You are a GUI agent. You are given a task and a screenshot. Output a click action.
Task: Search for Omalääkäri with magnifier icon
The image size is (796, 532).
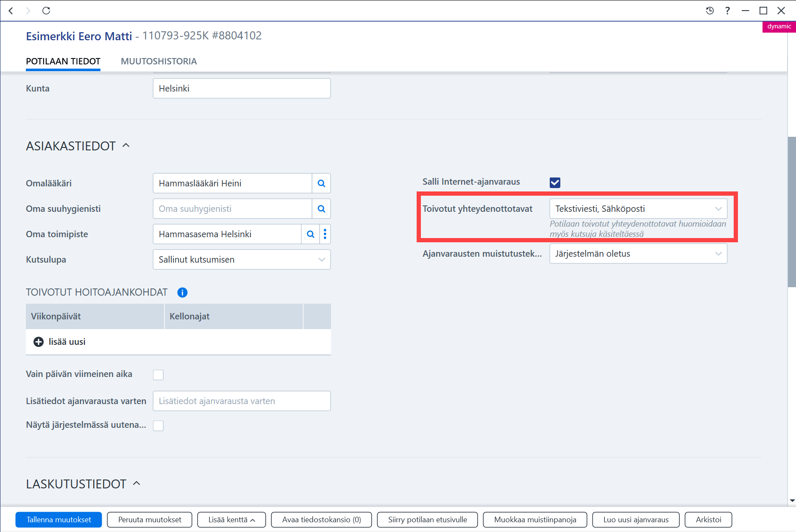(321, 183)
